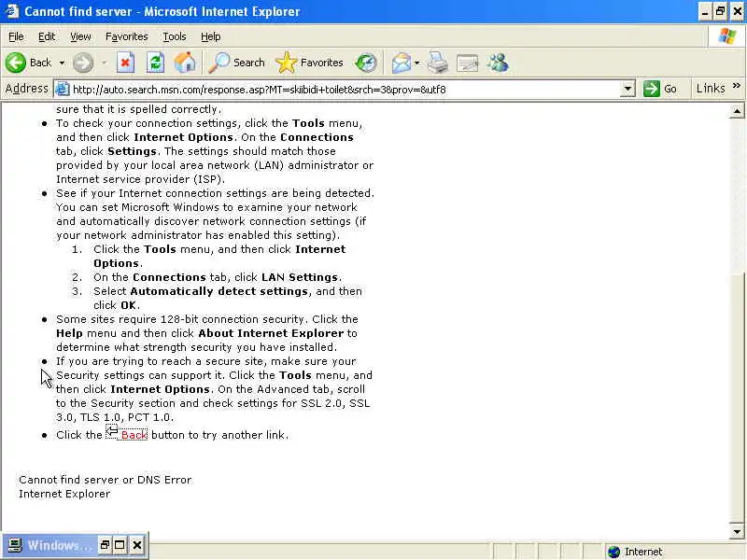Open the address bar URL dropdown
This screenshot has height=560, width=747.
tap(628, 89)
